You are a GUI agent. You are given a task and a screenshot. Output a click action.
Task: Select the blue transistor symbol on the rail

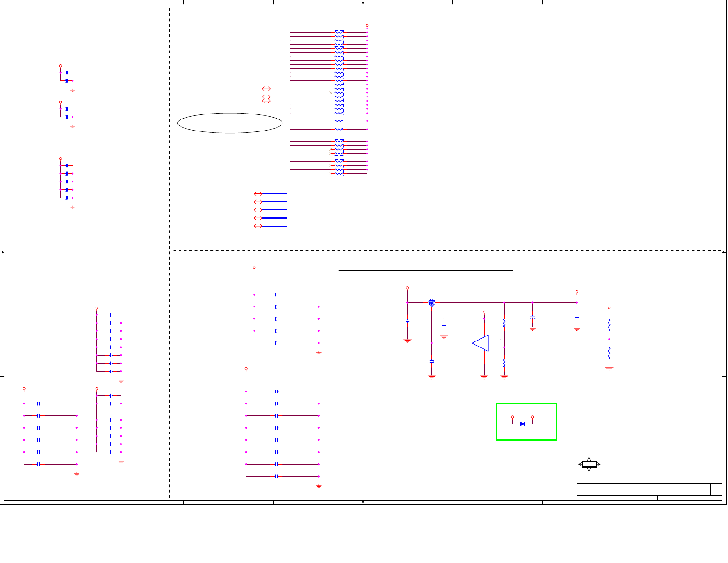point(431,302)
